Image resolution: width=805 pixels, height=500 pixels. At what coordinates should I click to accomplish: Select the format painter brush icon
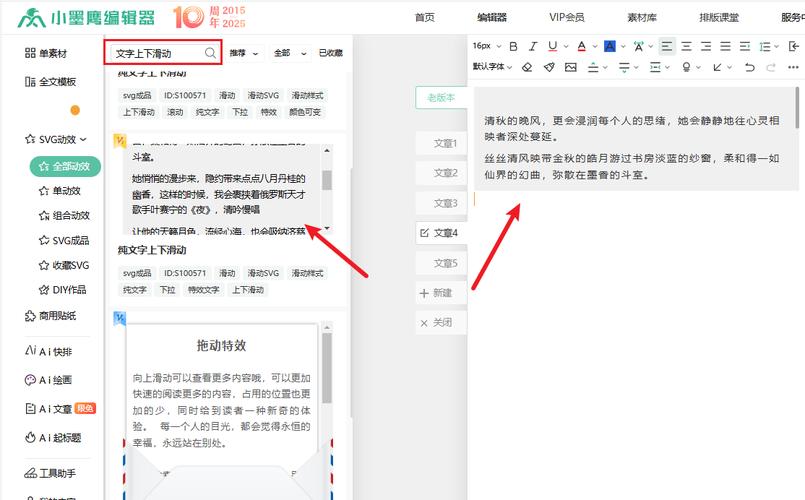click(x=548, y=67)
